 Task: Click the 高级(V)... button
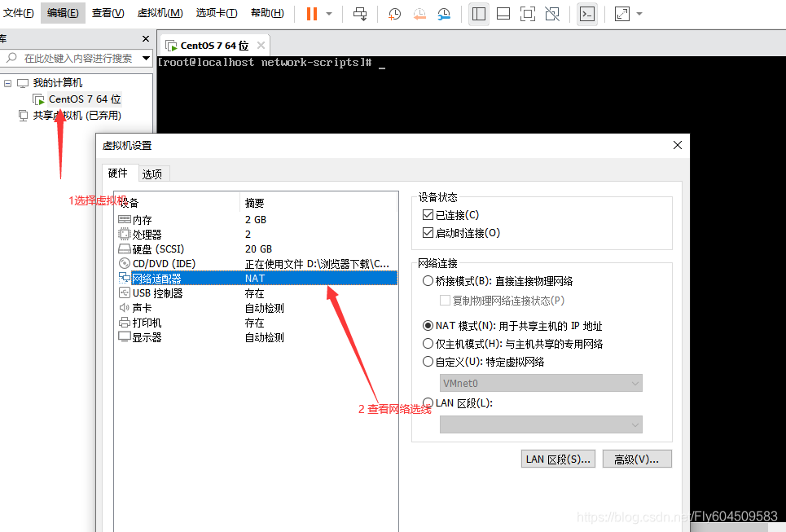click(637, 459)
